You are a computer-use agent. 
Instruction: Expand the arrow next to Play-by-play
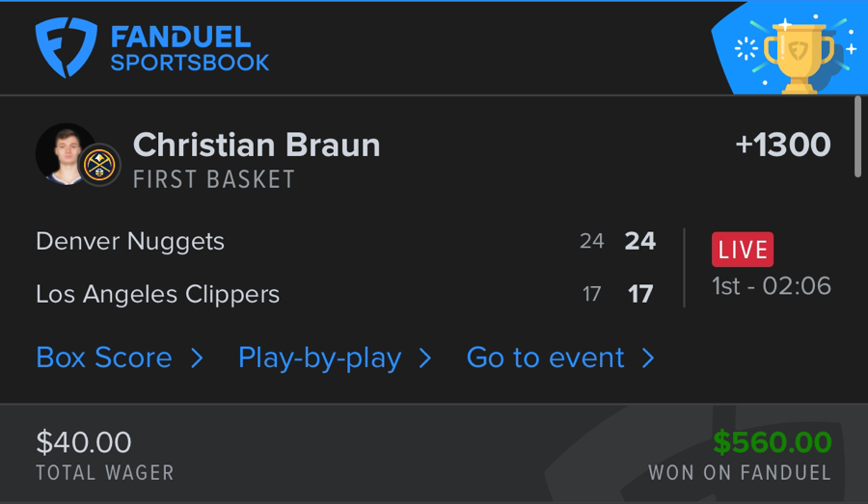coord(425,358)
